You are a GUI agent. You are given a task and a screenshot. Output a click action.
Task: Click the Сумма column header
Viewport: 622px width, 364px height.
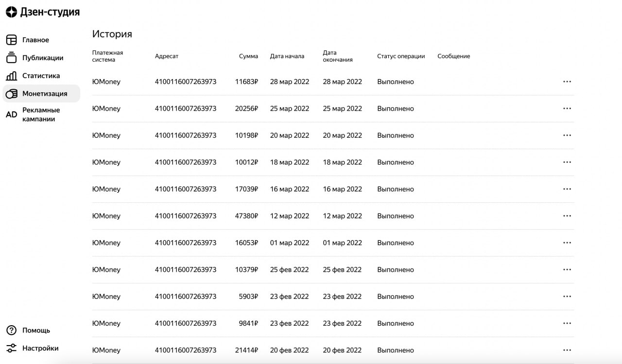(248, 56)
